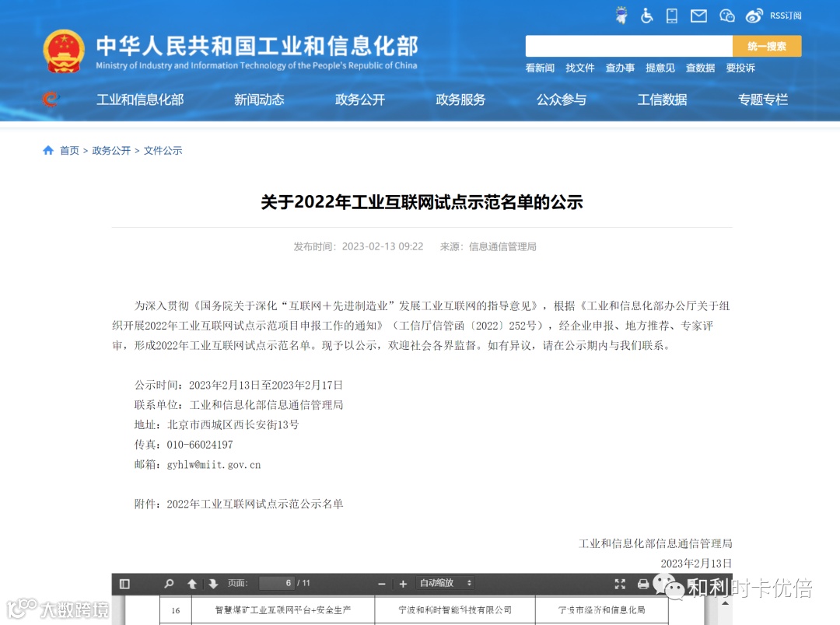Zoom in PDF with plus button

coord(404,584)
